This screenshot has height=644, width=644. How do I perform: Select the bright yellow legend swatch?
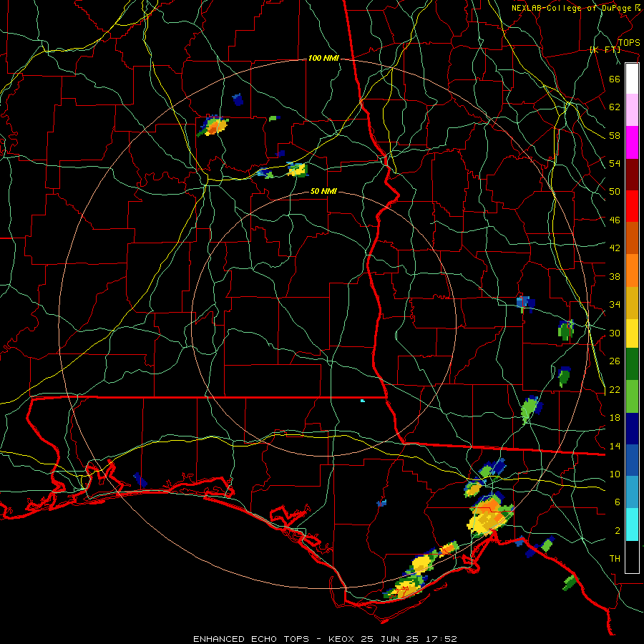632,333
